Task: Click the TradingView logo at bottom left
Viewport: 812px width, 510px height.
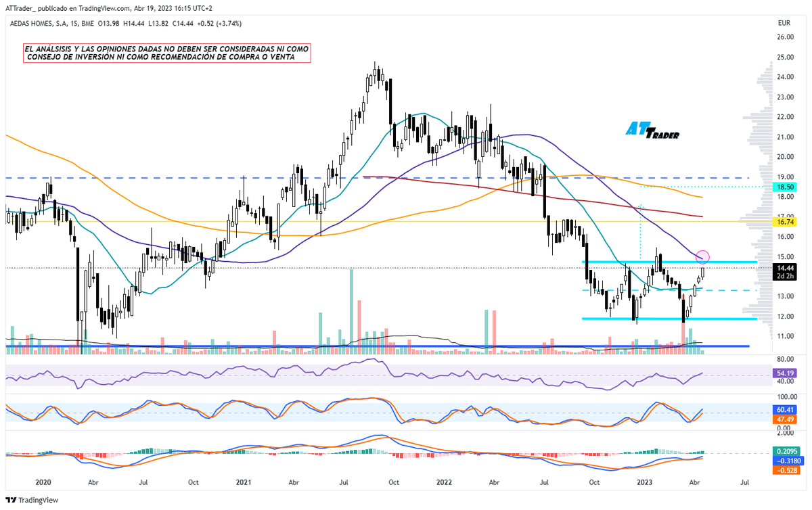Action: pos(32,501)
